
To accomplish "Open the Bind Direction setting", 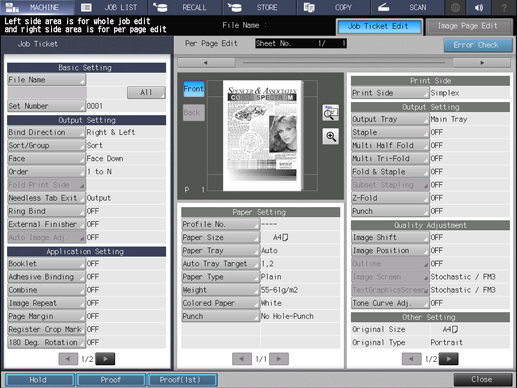I will coord(46,132).
